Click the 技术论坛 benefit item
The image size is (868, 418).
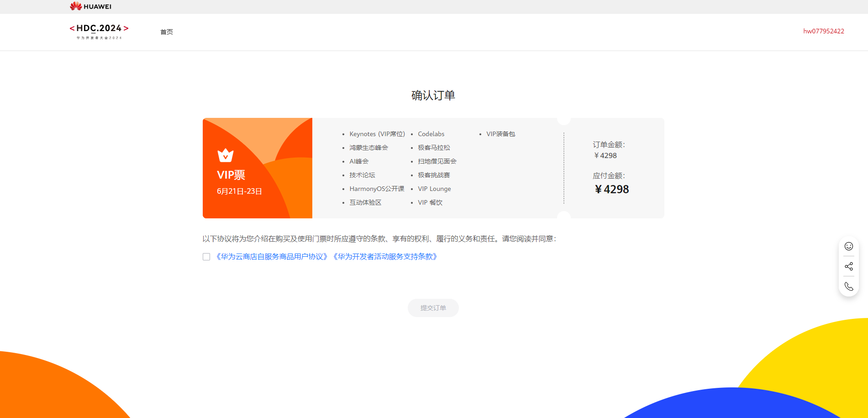click(x=363, y=175)
